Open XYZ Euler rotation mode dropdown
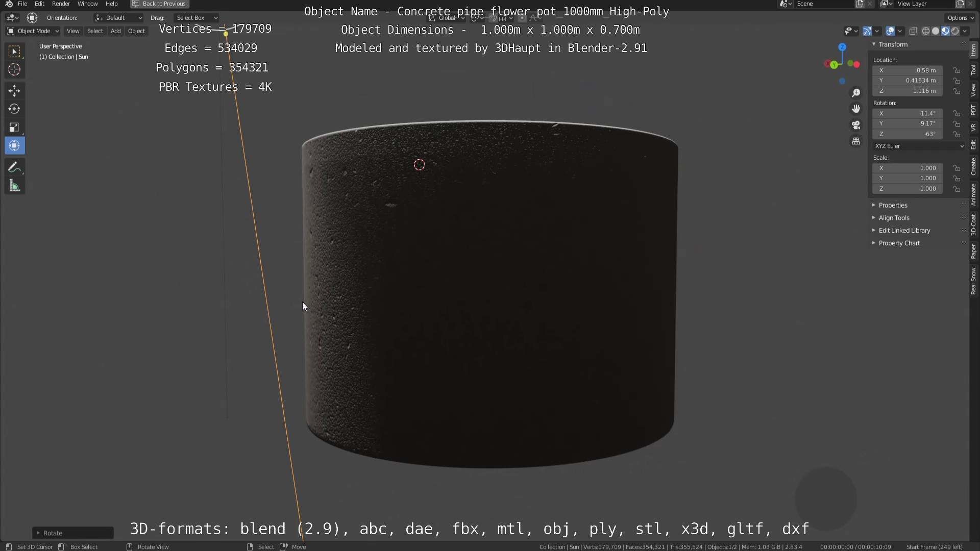The image size is (980, 551). tap(919, 146)
